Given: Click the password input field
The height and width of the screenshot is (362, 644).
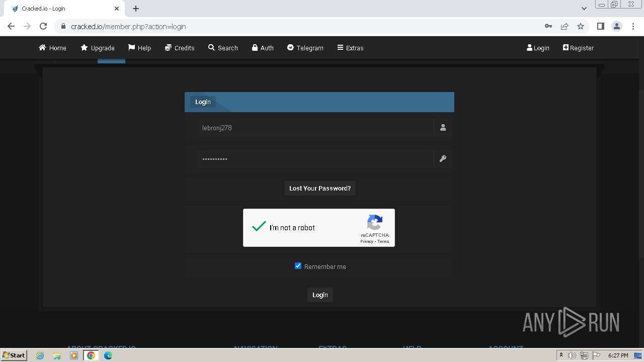Looking at the screenshot, I should coord(315,159).
